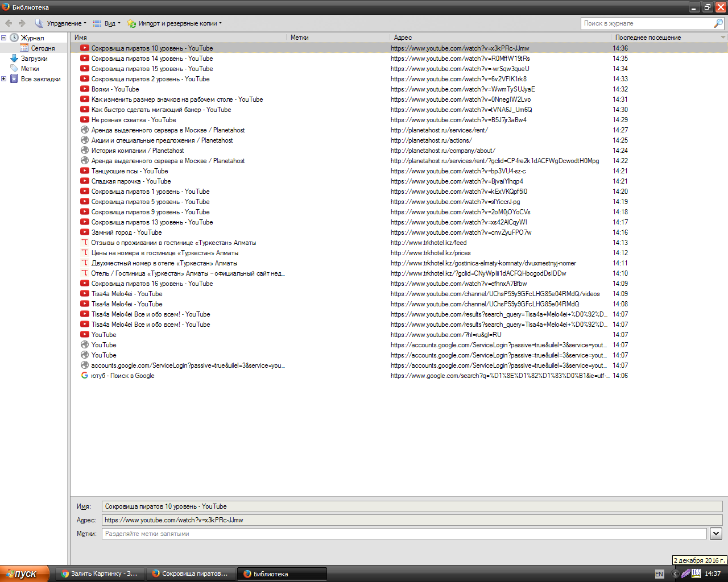Click the YouTube favicon of 'Сокровища пиратов 1 уровень'
Screen dimensions: 728x582
85,192
